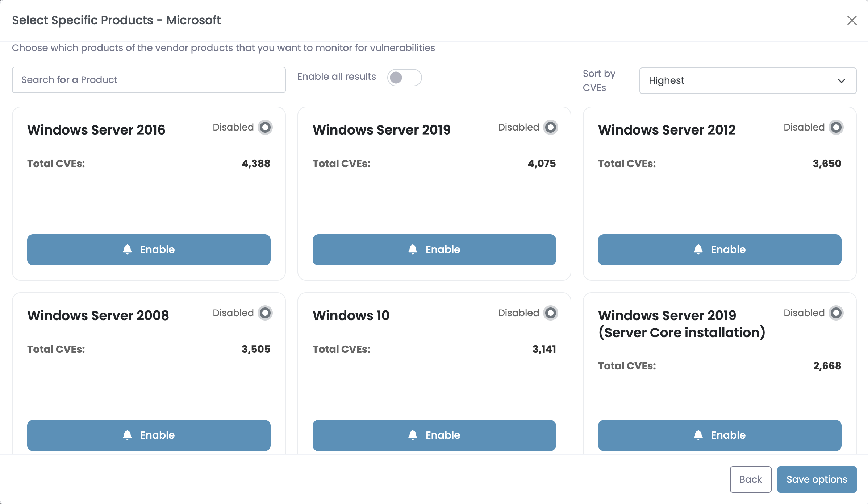Enable monitoring for Windows Server 2008
The image size is (868, 504).
pyautogui.click(x=149, y=435)
